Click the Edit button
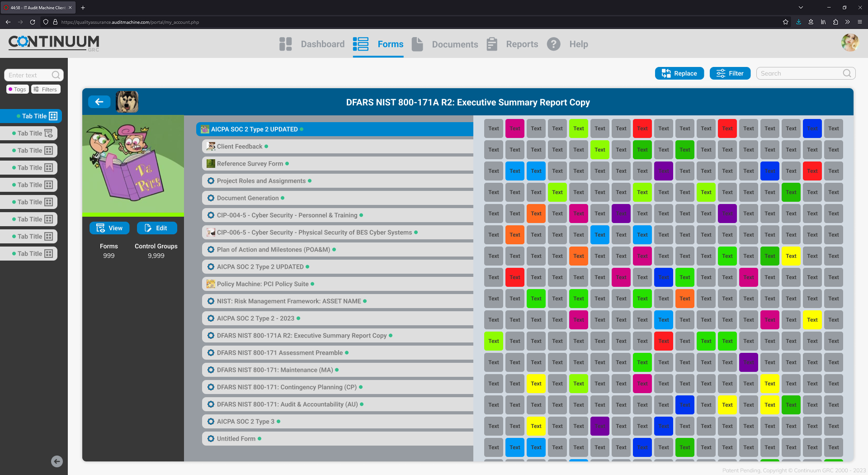The image size is (868, 475). pos(156,228)
